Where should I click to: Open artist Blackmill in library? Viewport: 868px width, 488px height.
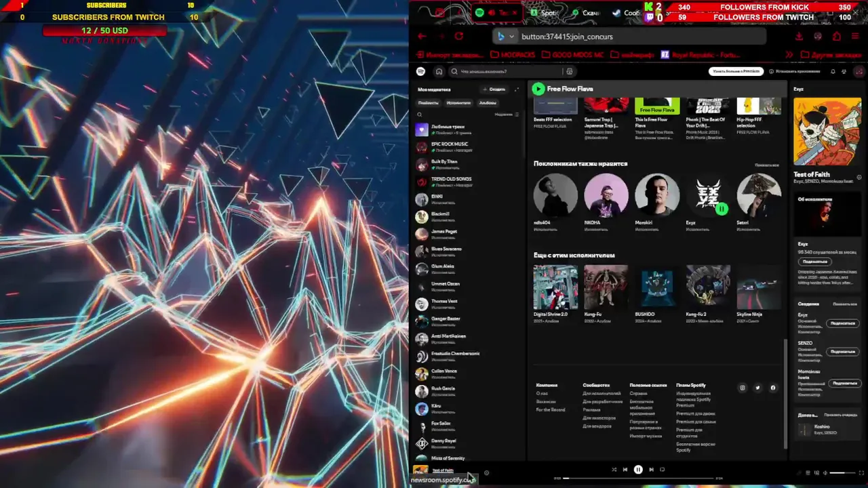pyautogui.click(x=467, y=217)
